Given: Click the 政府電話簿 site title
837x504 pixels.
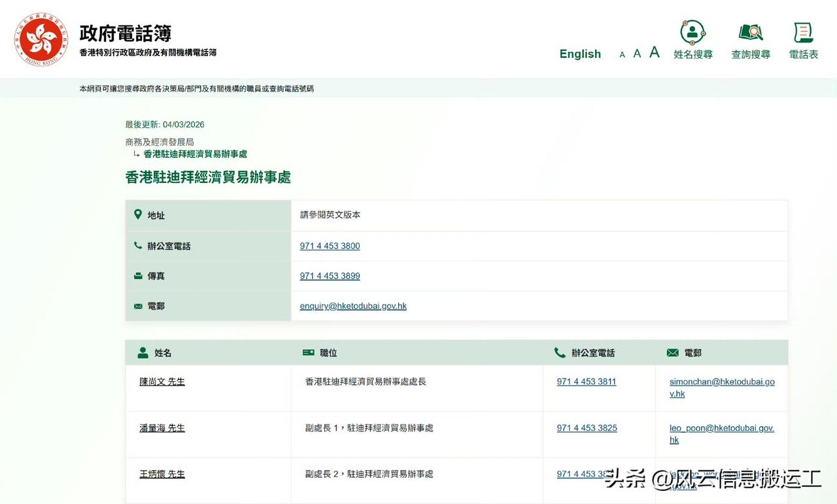Looking at the screenshot, I should [x=126, y=33].
